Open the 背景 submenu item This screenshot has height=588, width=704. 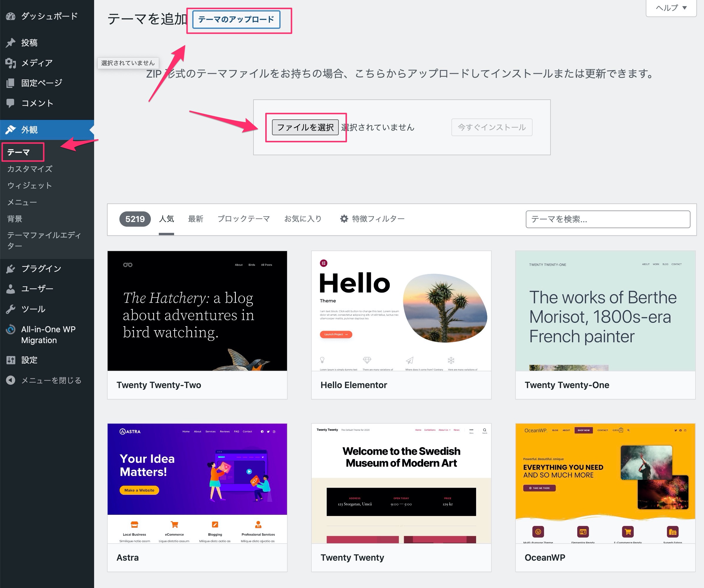(15, 219)
